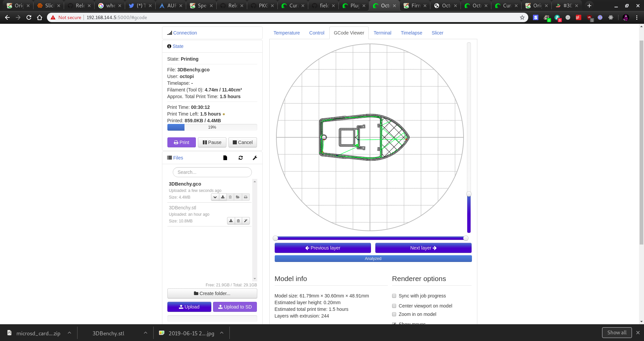Collapse the Connection panel
Screen dimensions: 644x341
point(185,33)
